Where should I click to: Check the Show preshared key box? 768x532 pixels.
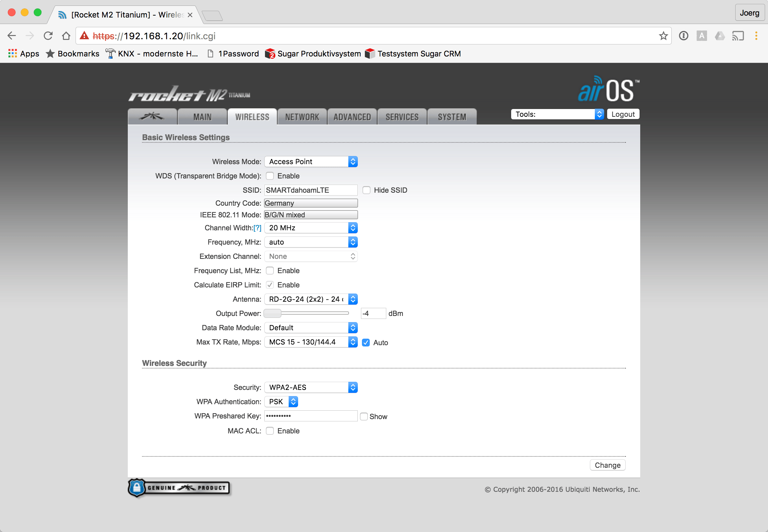coord(364,416)
